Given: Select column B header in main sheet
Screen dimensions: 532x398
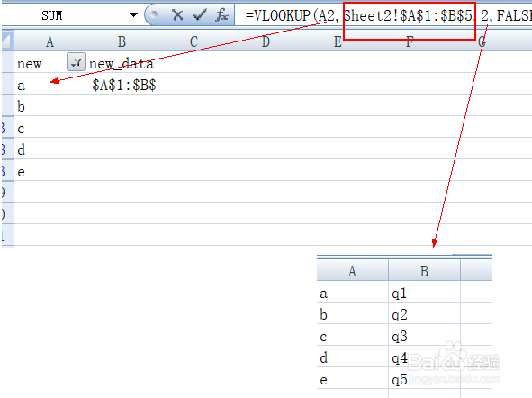Looking at the screenshot, I should tap(122, 41).
